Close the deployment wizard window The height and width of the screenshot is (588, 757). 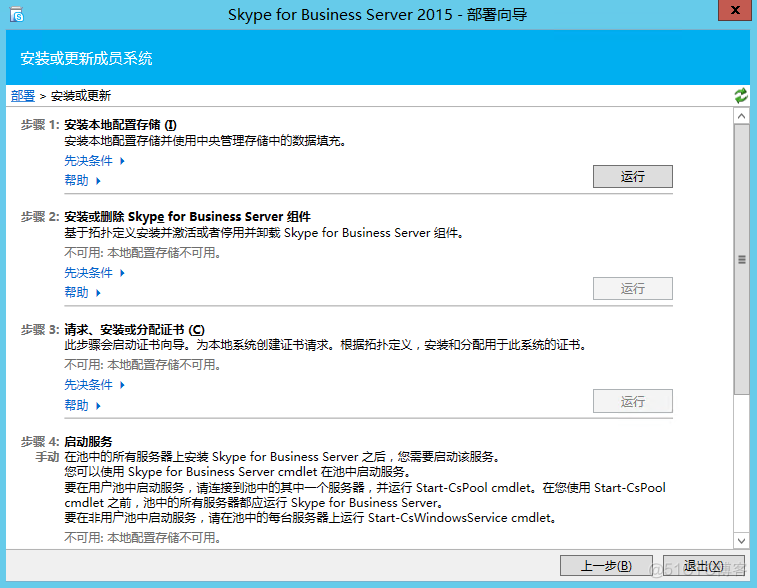[x=735, y=10]
